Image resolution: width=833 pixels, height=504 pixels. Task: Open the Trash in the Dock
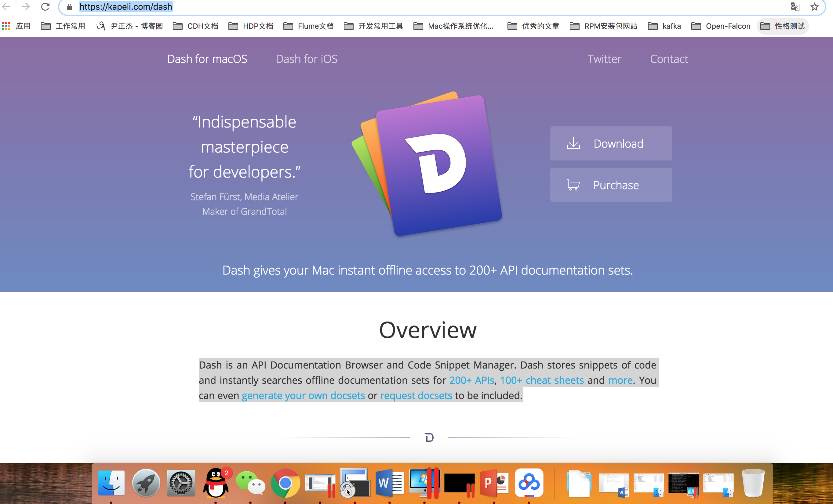click(x=753, y=483)
